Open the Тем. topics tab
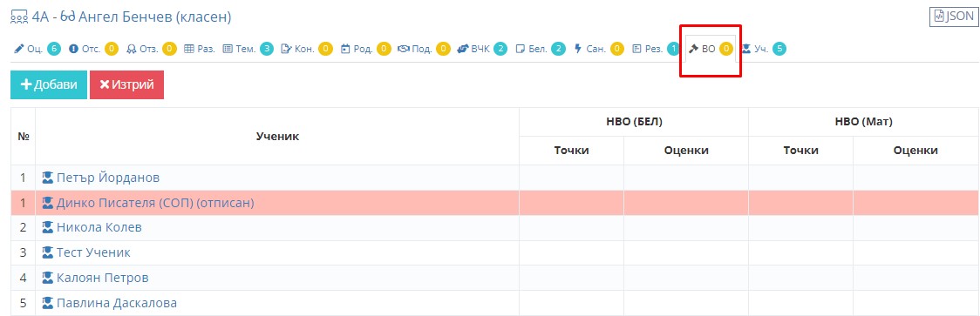This screenshot has height=316, width=980. (248, 49)
